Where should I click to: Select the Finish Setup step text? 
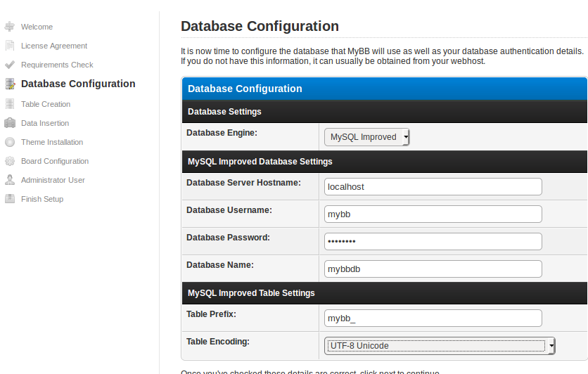coord(42,199)
